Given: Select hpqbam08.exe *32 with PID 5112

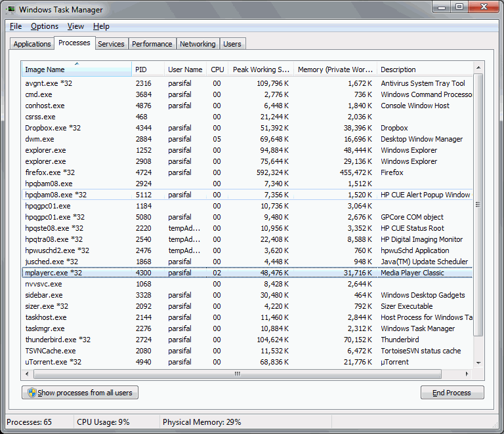Looking at the screenshot, I should [247, 195].
